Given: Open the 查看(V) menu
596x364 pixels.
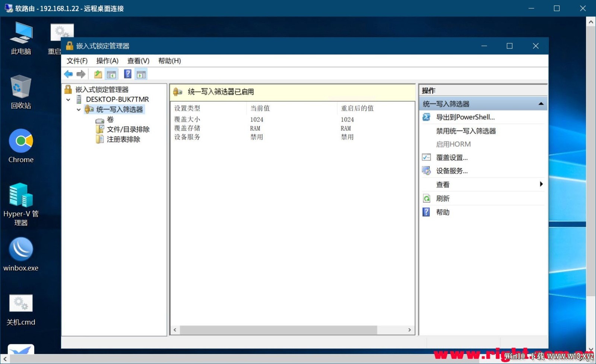Looking at the screenshot, I should click(138, 61).
